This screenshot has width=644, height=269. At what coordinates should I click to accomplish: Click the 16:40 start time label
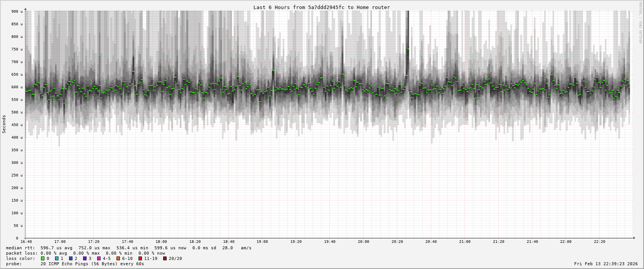26,242
